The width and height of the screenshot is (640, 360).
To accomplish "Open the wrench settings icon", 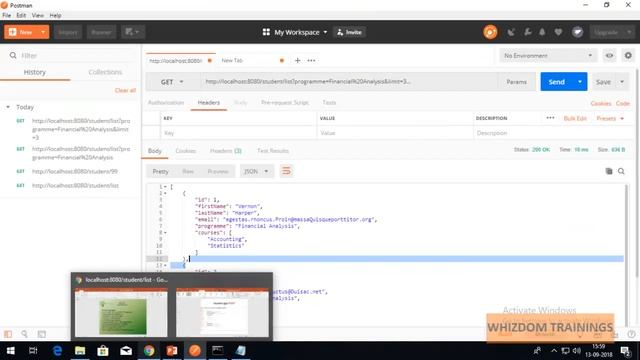I will [527, 32].
